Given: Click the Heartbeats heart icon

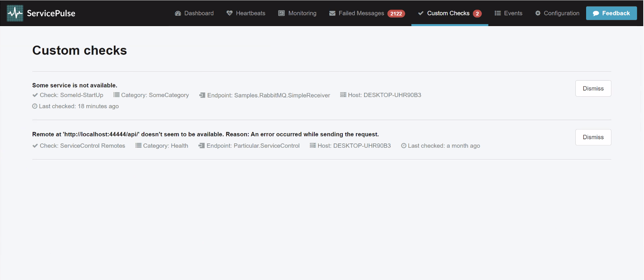Looking at the screenshot, I should (230, 13).
